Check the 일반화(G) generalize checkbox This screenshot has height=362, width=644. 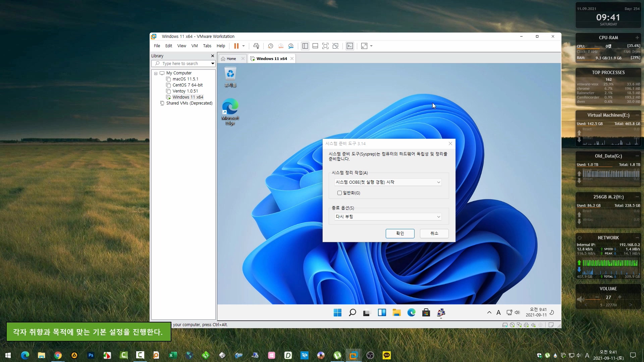click(339, 193)
